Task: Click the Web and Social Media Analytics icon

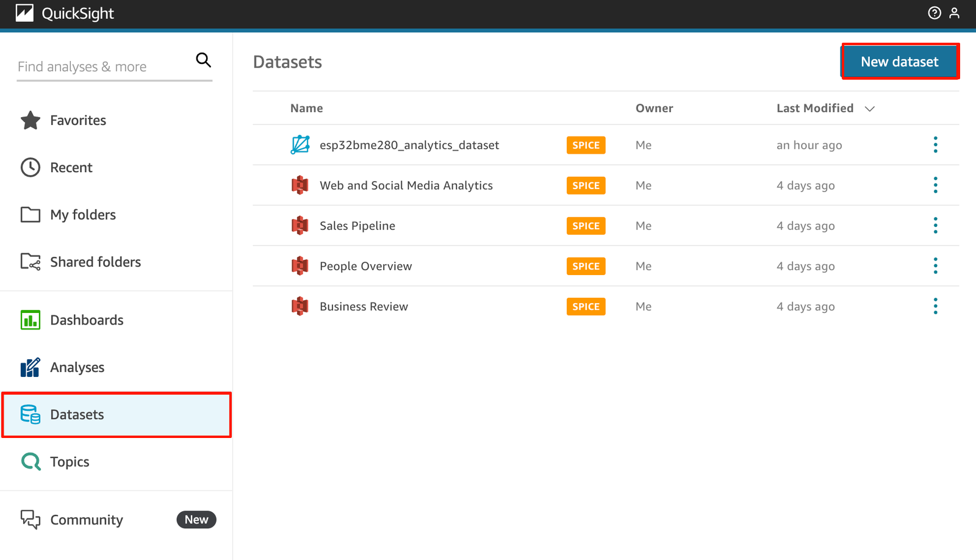Action: pos(300,185)
